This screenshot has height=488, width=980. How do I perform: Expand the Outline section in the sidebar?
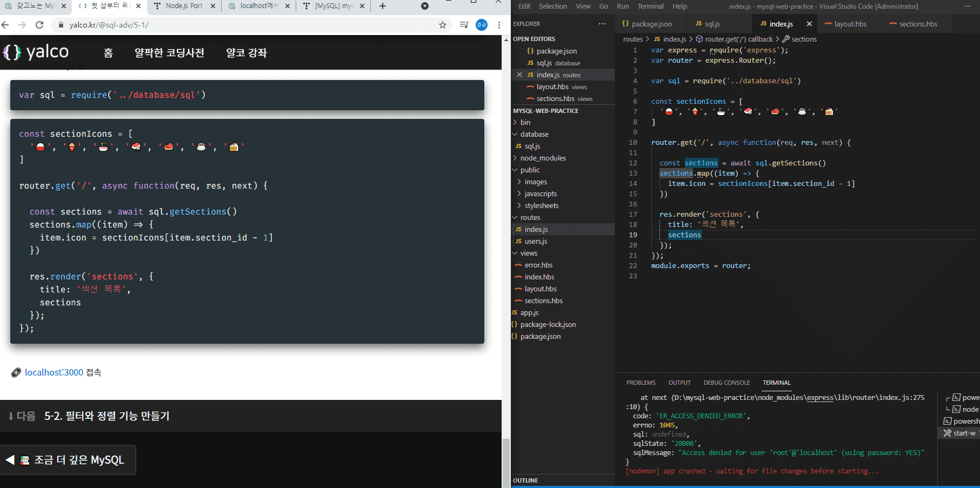click(x=525, y=480)
